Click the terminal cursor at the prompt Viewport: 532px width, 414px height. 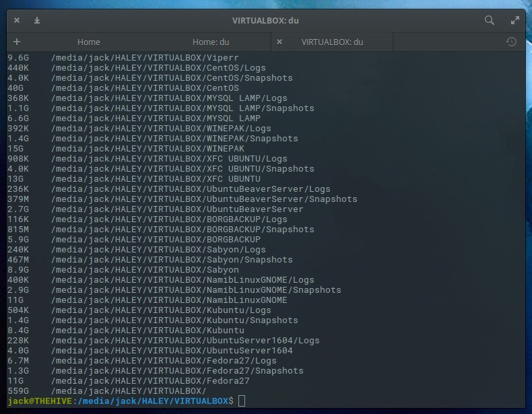(x=242, y=401)
